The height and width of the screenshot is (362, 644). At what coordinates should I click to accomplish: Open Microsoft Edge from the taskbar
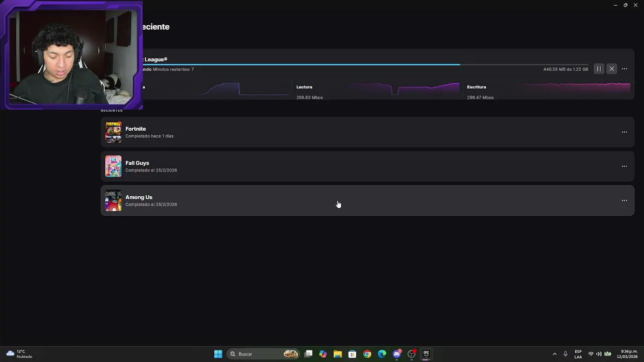pyautogui.click(x=382, y=354)
